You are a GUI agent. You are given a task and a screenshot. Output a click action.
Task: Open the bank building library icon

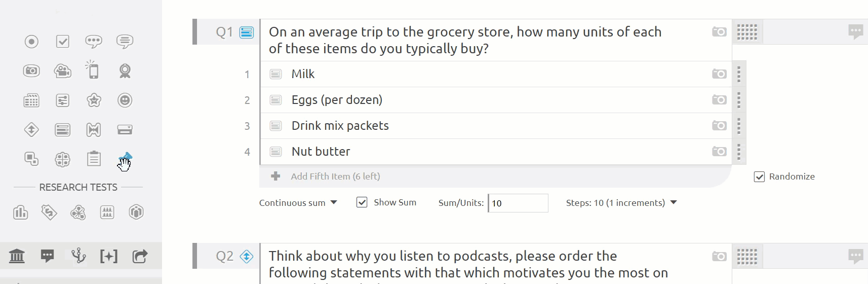click(x=17, y=256)
